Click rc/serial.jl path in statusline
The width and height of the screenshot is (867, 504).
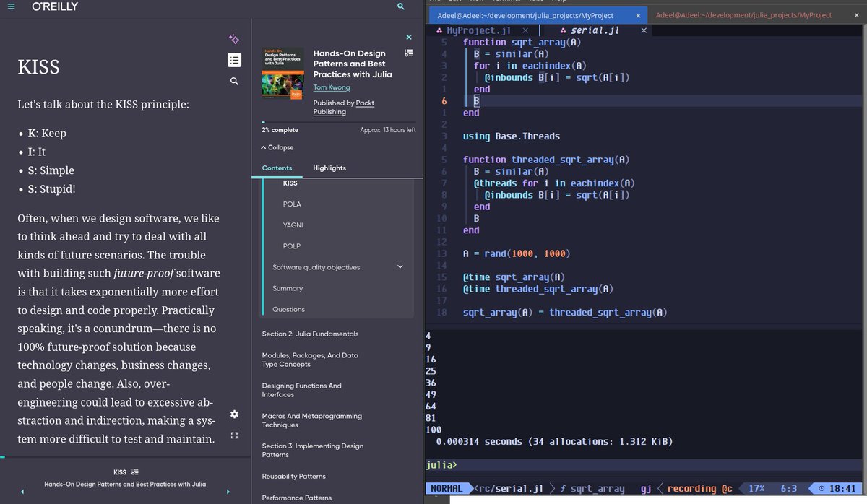(509, 489)
